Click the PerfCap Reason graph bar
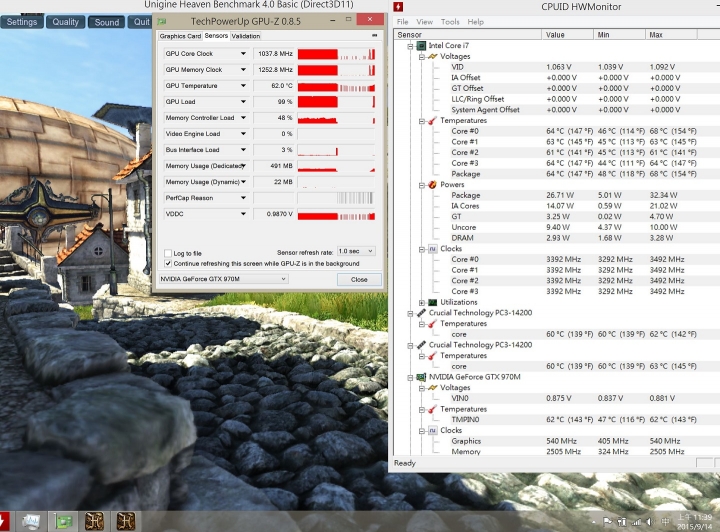The width and height of the screenshot is (720, 532). click(x=336, y=198)
